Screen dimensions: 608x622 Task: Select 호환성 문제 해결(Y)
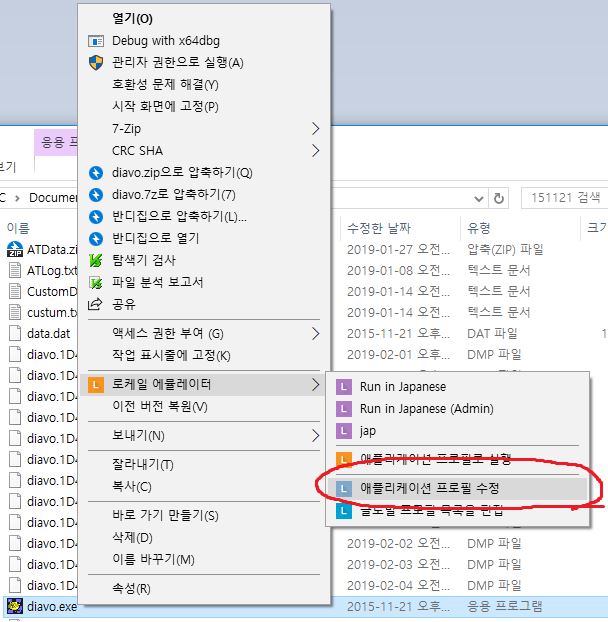tap(205, 84)
